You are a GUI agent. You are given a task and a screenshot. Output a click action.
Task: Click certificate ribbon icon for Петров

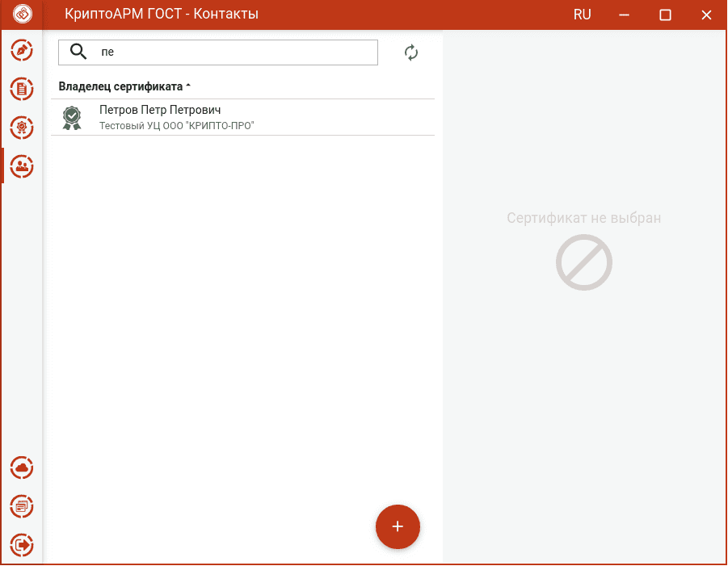tap(72, 118)
